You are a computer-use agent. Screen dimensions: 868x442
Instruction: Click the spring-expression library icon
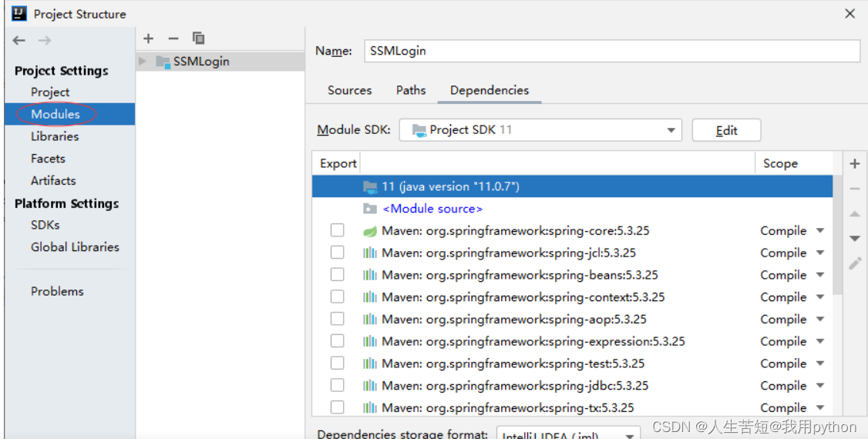[x=370, y=341]
